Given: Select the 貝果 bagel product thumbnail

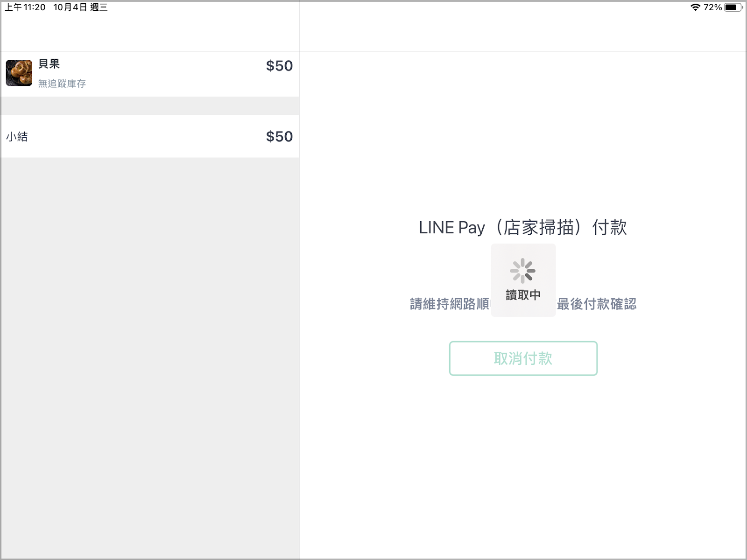Looking at the screenshot, I should point(19,73).
